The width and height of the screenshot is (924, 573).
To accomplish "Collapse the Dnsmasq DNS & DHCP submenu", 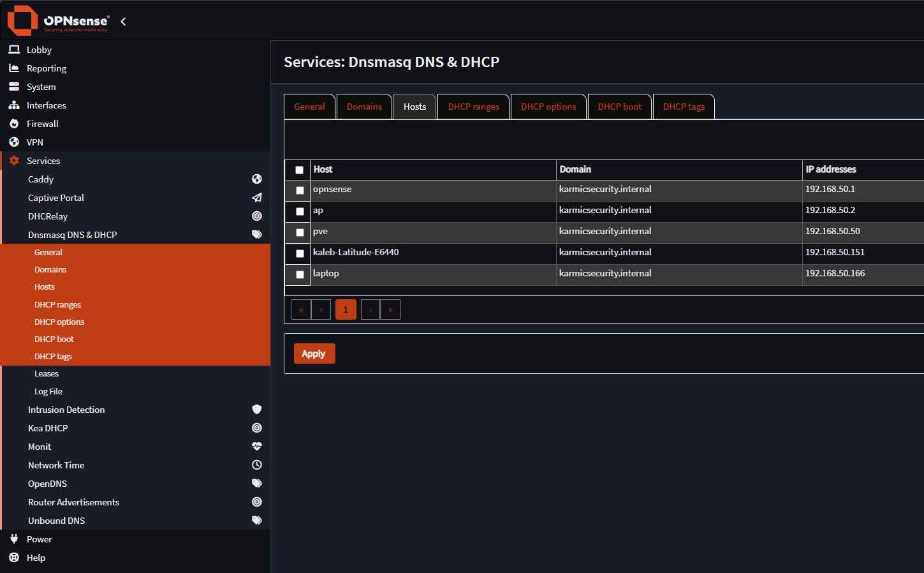I will 136,235.
